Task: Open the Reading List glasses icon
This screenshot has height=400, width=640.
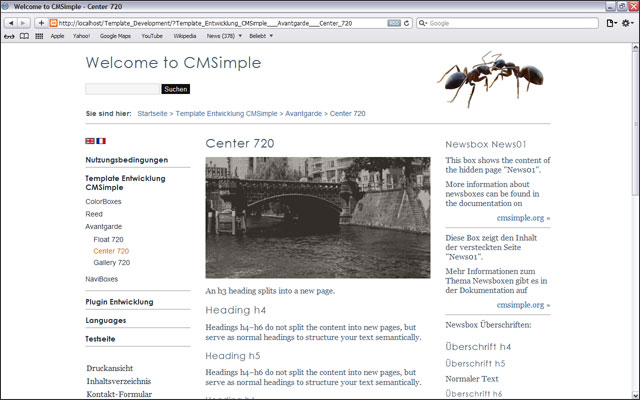Action: [x=9, y=36]
